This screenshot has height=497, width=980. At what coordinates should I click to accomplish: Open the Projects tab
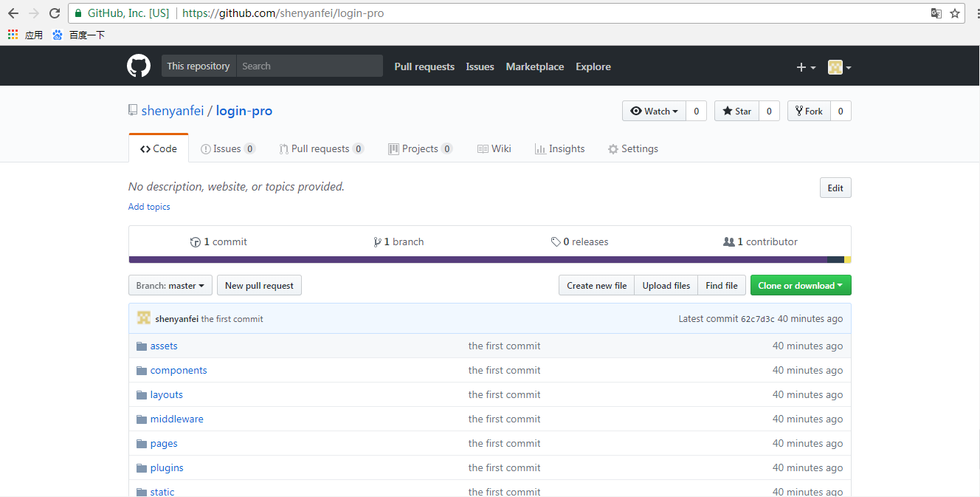click(x=420, y=148)
